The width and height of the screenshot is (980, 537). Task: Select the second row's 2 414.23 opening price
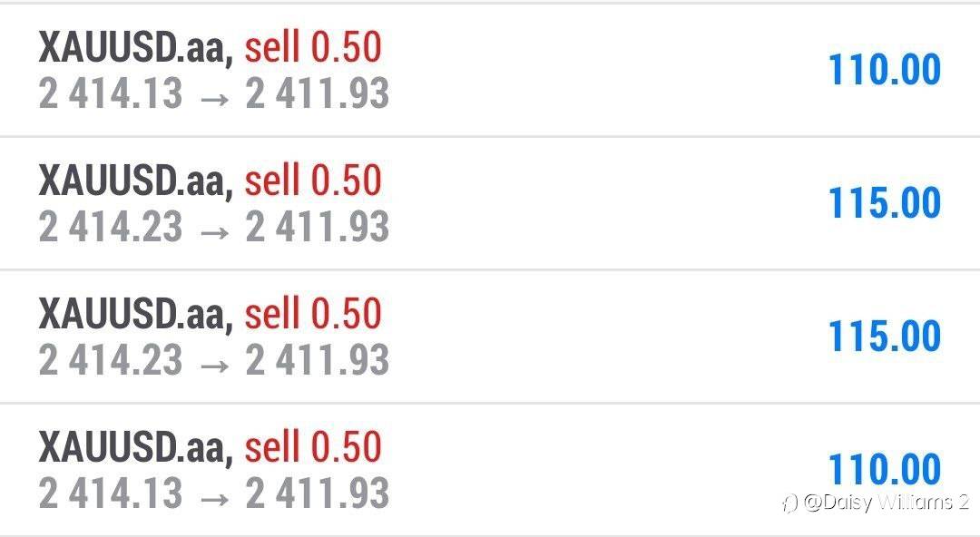point(111,226)
